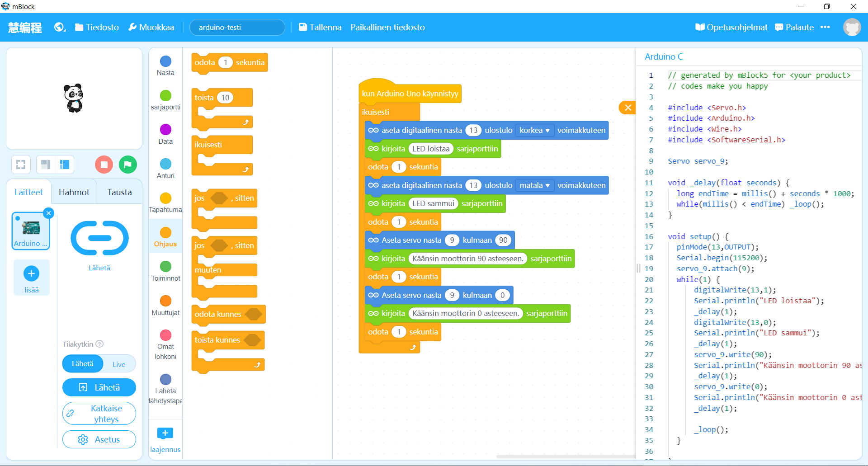Select the Lähetä upload mode toggle
The height and width of the screenshot is (466, 868).
click(x=83, y=364)
